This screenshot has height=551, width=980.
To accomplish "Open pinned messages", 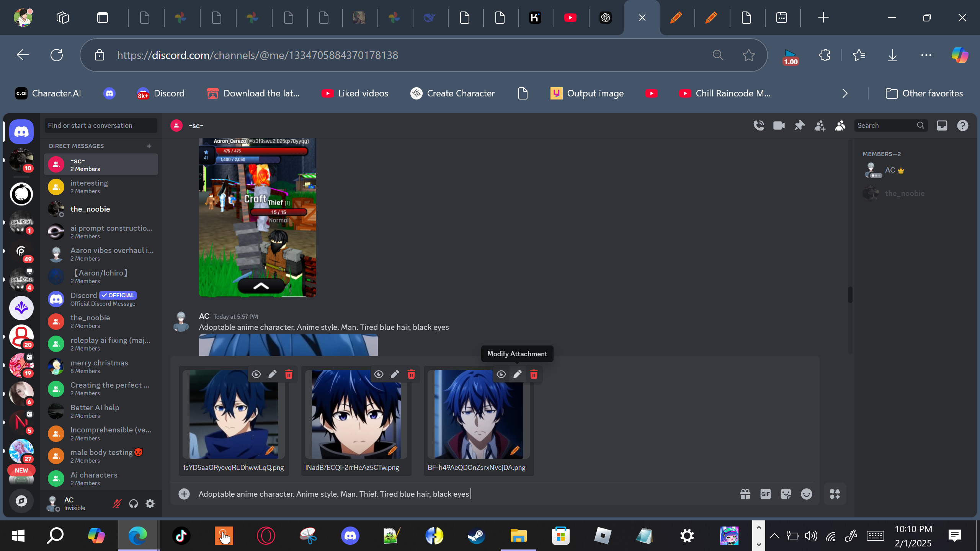I will click(x=799, y=126).
